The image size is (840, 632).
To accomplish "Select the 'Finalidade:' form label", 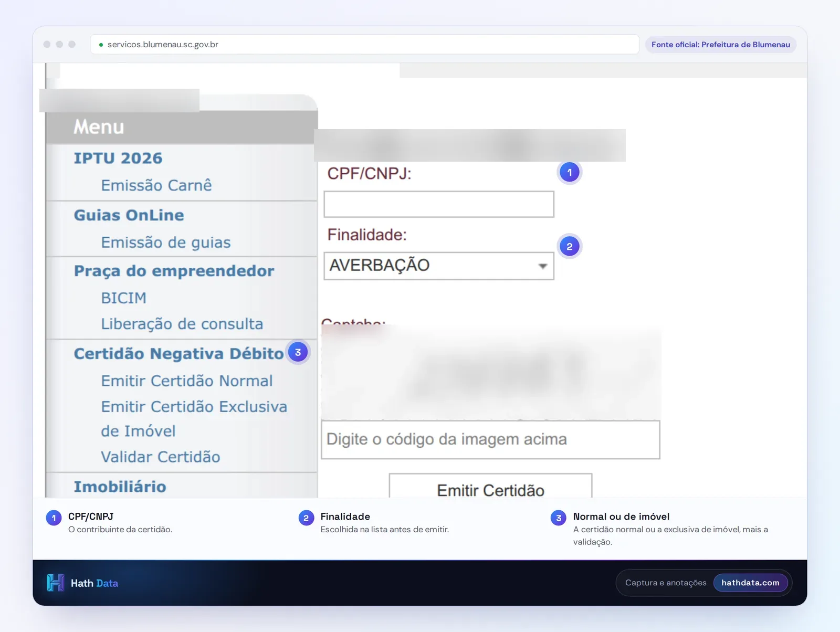I will pyautogui.click(x=367, y=235).
